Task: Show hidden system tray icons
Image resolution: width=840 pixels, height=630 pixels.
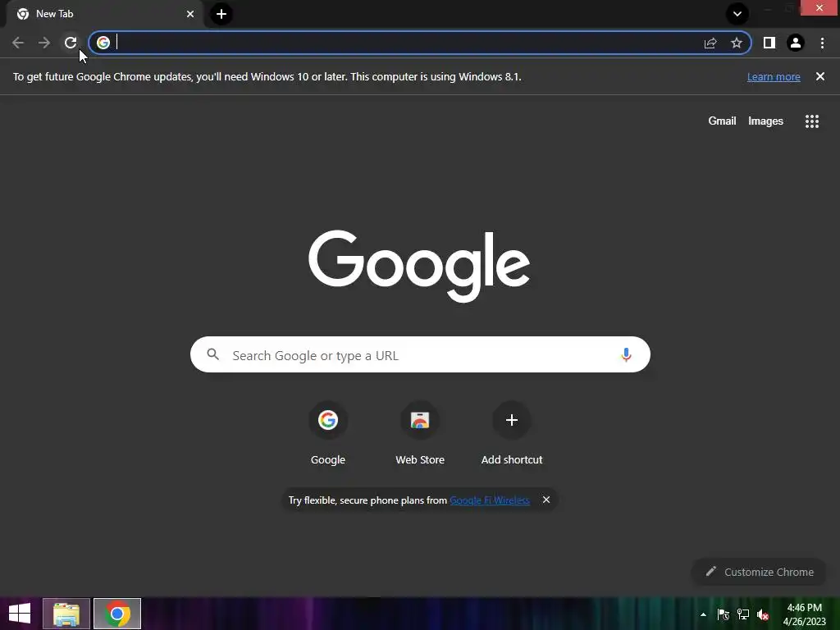Action: point(703,614)
